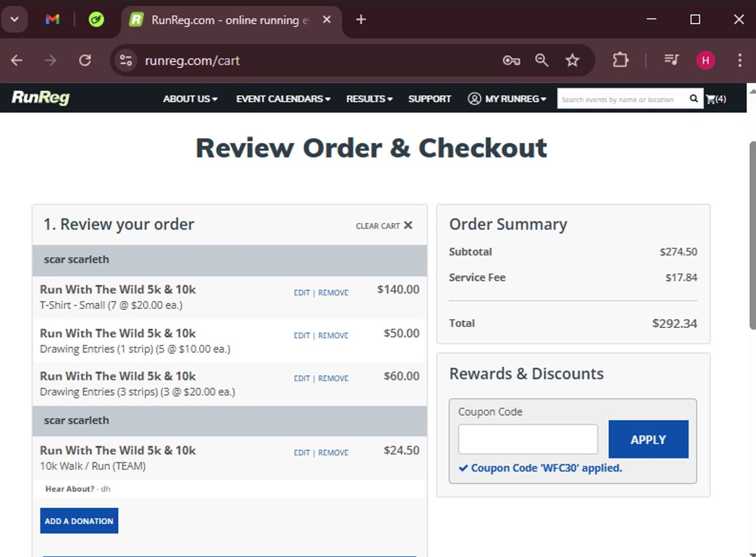Viewport: 756px width, 557px height.
Task: Open a new browser tab
Action: point(361,20)
